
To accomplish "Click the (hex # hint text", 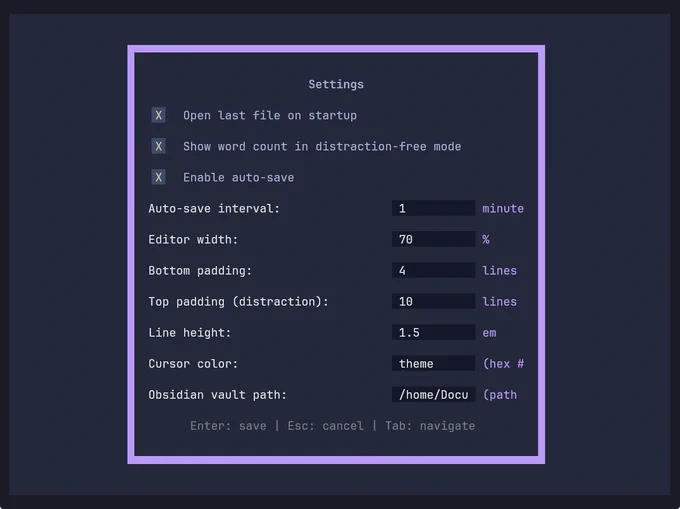I will click(x=503, y=364).
